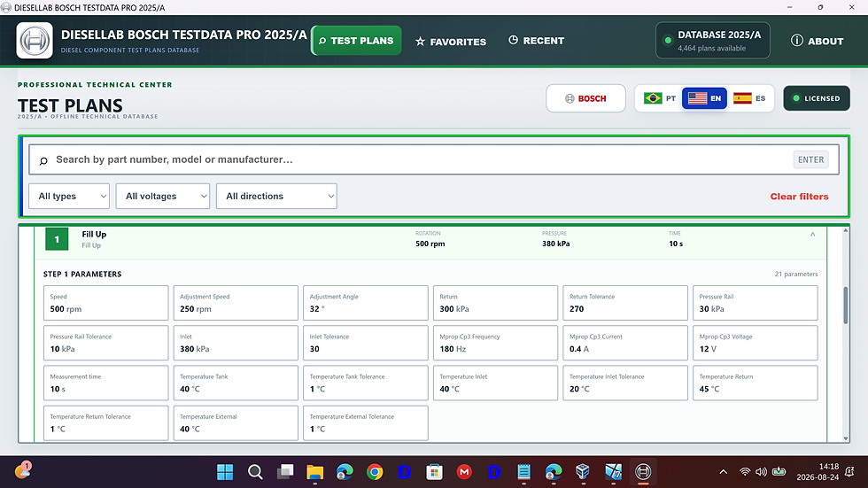Image resolution: width=868 pixels, height=488 pixels.
Task: Open the red MEGA app taskbar icon
Action: (x=464, y=472)
